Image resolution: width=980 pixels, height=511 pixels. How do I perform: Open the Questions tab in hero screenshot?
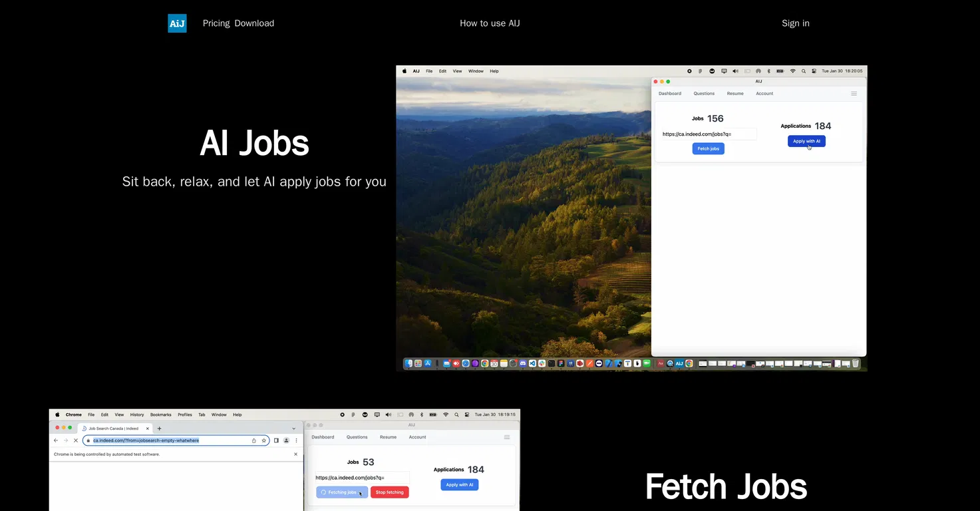pyautogui.click(x=704, y=93)
